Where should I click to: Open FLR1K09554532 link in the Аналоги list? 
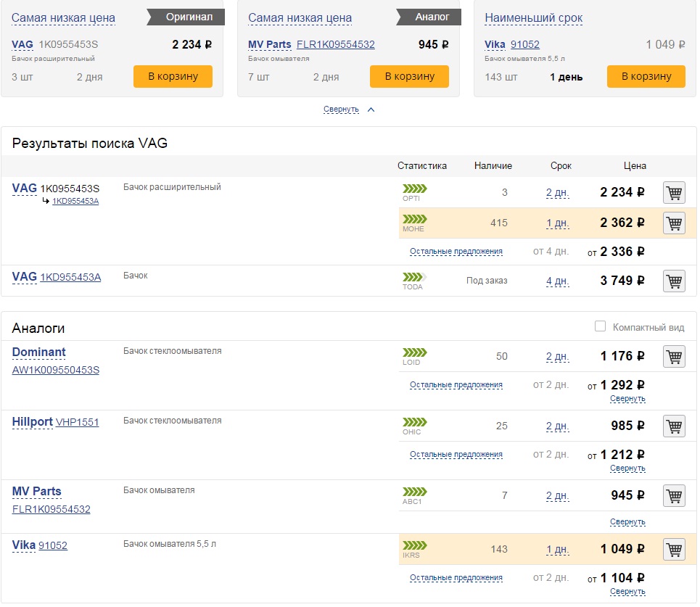point(52,509)
